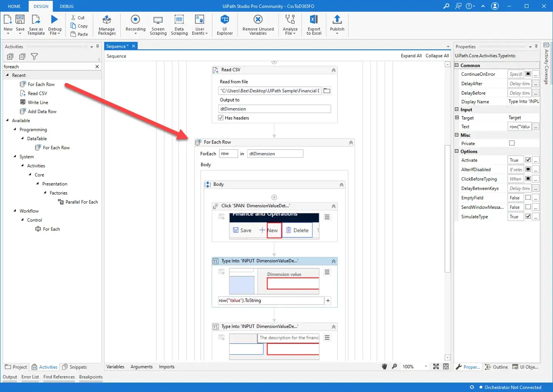
Task: Toggle the EmptyField checkbox
Action: point(528,197)
